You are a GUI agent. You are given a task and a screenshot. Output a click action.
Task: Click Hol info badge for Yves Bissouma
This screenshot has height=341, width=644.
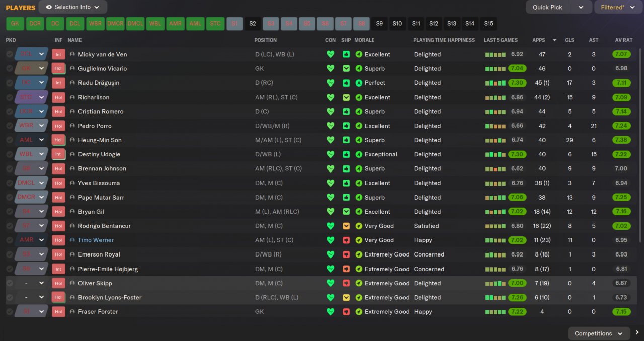(x=58, y=183)
